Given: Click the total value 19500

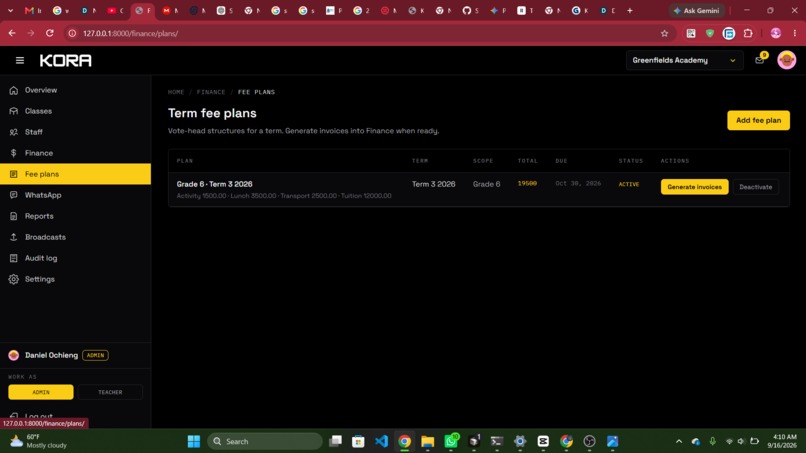Looking at the screenshot, I should [x=527, y=184].
